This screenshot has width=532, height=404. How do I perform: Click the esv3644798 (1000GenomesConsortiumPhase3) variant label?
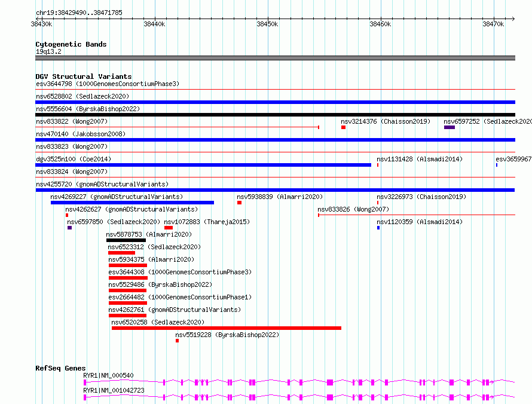point(108,84)
